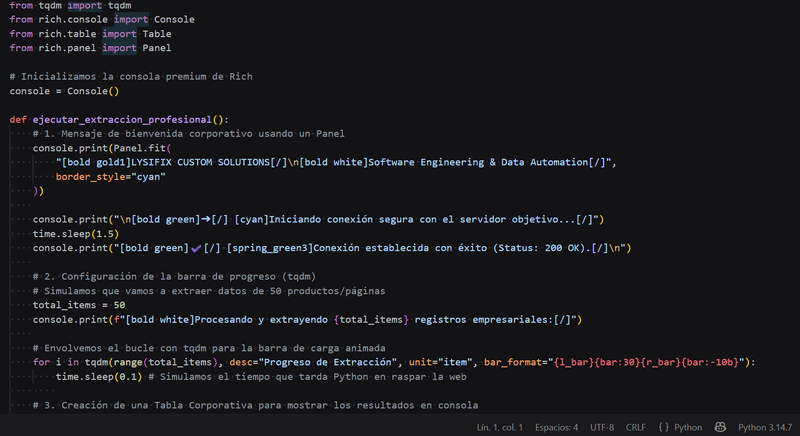800x436 pixels.
Task: Open Go to Line via 'Lín. 1, col. 1'
Action: coord(499,427)
